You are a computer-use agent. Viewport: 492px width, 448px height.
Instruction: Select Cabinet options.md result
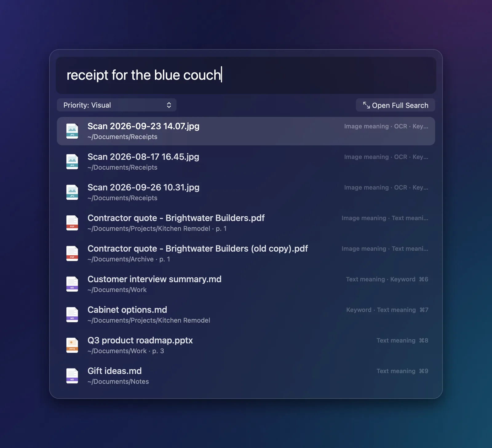[x=246, y=315]
